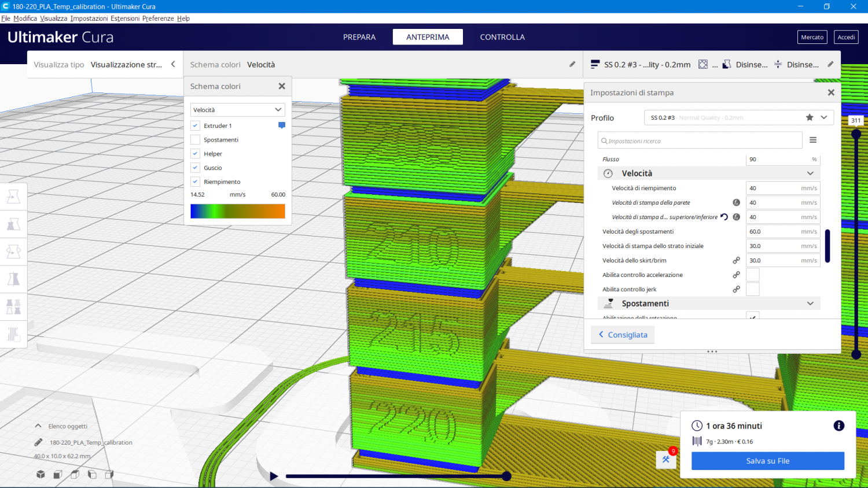
Task: Uncheck Extruder 1 checkbox
Action: coord(195,125)
